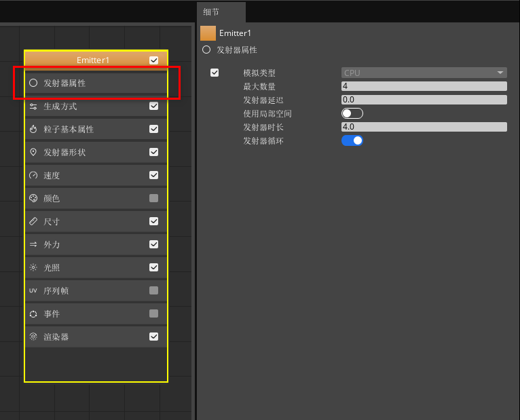Uncheck the 渲染器 module checkbox
520x420 pixels.
point(153,337)
